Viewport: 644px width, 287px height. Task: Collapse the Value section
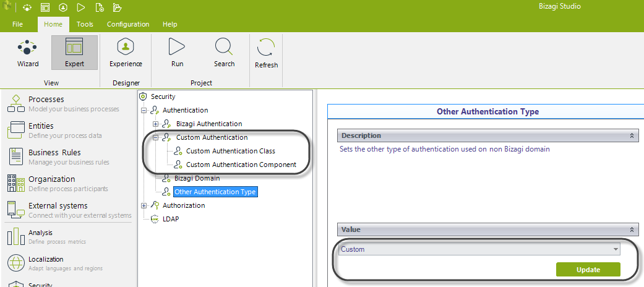click(x=631, y=229)
